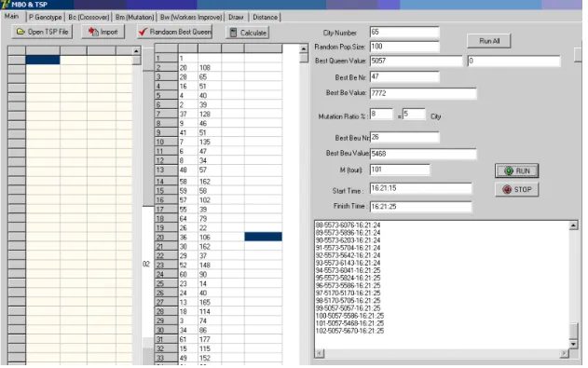Click the Import button's red arrow icon
The height and width of the screenshot is (368, 588).
(93, 32)
